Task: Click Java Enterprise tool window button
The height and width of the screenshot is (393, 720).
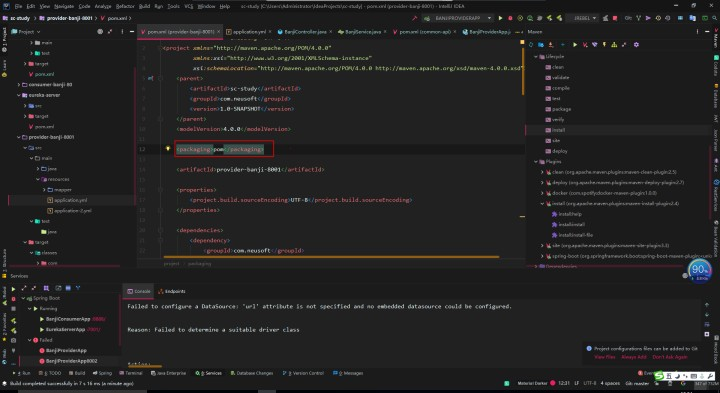Action: (169, 373)
